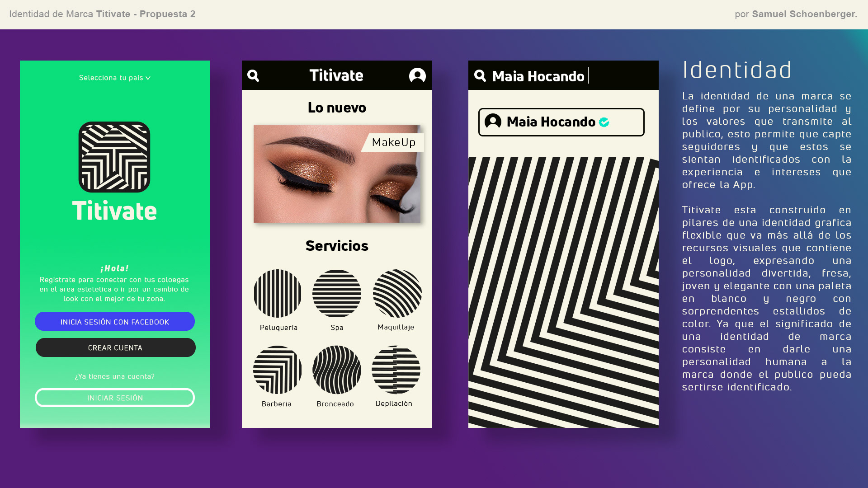Open the Bronceado wavy-stripe icon
Viewport: 868px width, 488px height.
[337, 370]
